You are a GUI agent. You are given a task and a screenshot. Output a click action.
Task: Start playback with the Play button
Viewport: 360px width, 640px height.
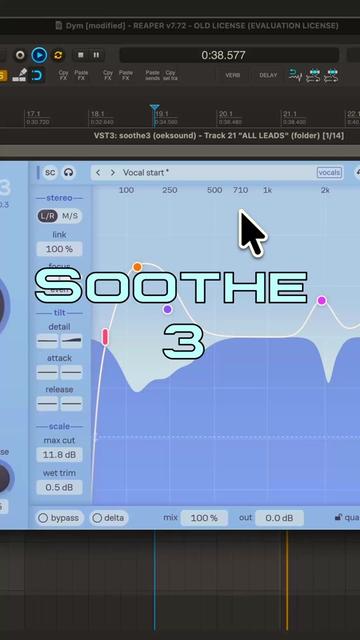[x=39, y=55]
